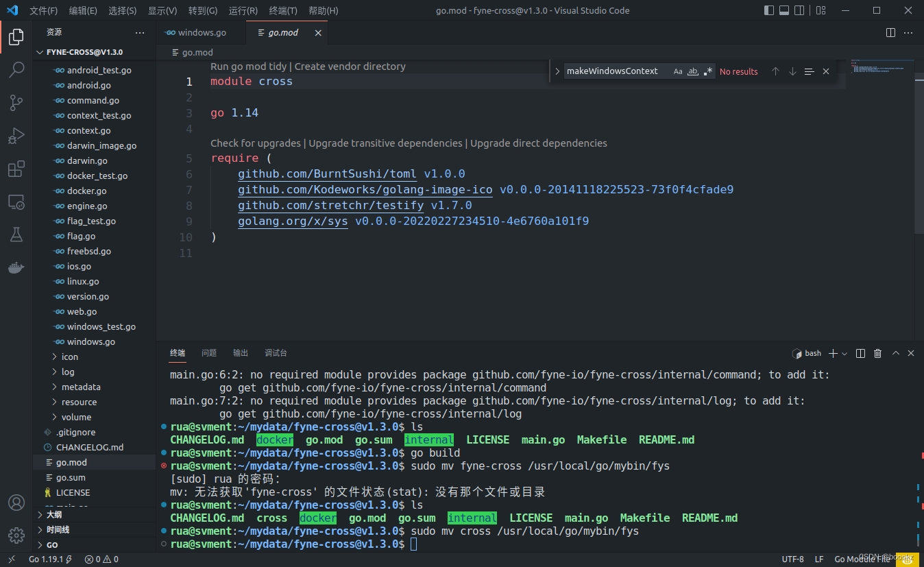Open the Remote Explorer view
Image resolution: width=924 pixels, height=567 pixels.
[x=16, y=202]
